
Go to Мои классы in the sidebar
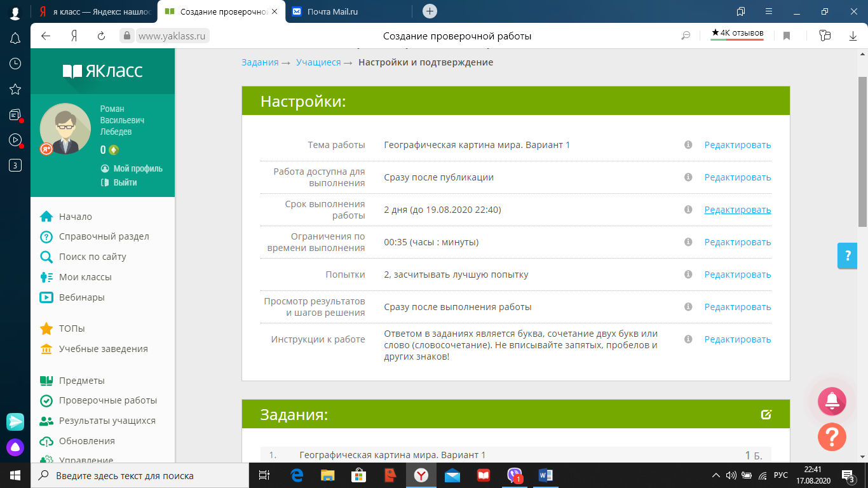85,277
